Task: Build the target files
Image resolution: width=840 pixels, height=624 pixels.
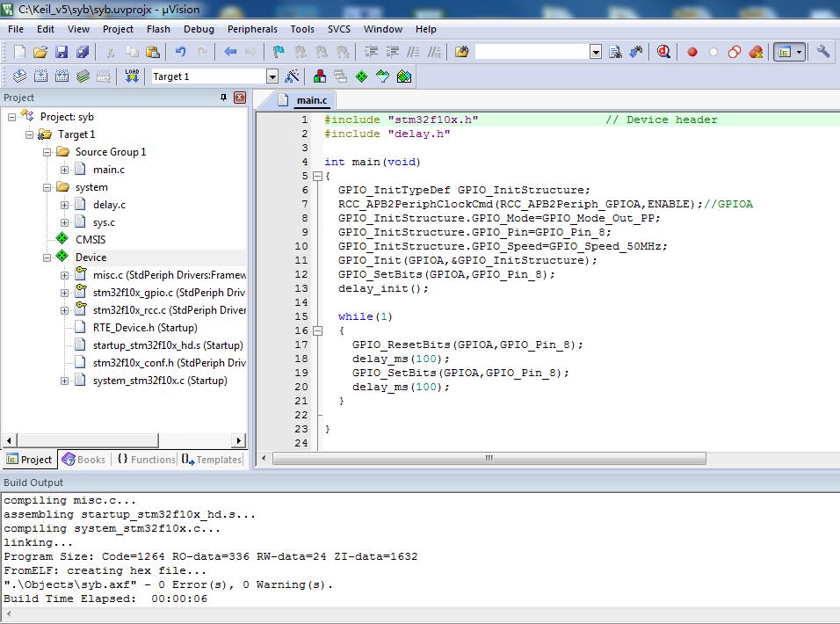Action: point(40,76)
